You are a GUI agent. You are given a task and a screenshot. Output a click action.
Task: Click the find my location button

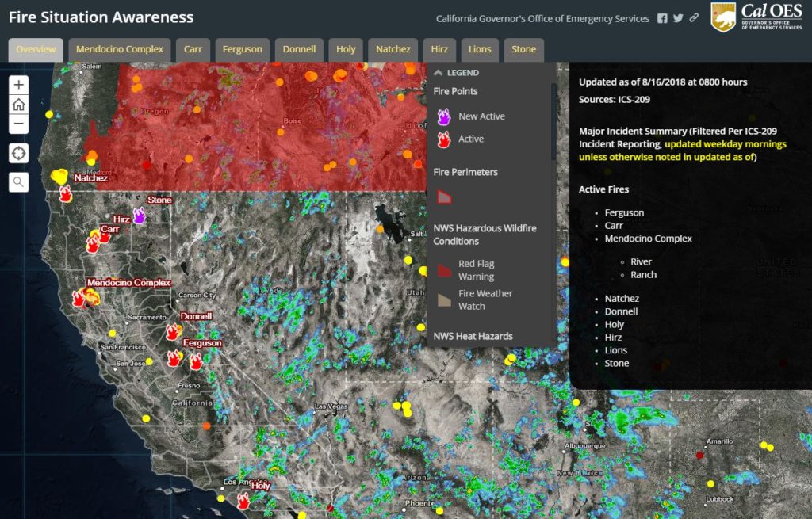[19, 153]
